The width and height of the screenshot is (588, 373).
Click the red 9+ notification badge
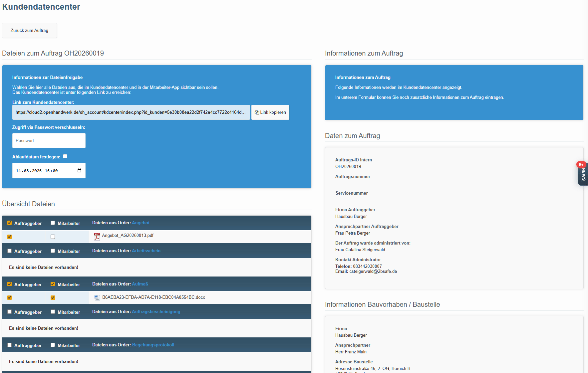point(581,164)
